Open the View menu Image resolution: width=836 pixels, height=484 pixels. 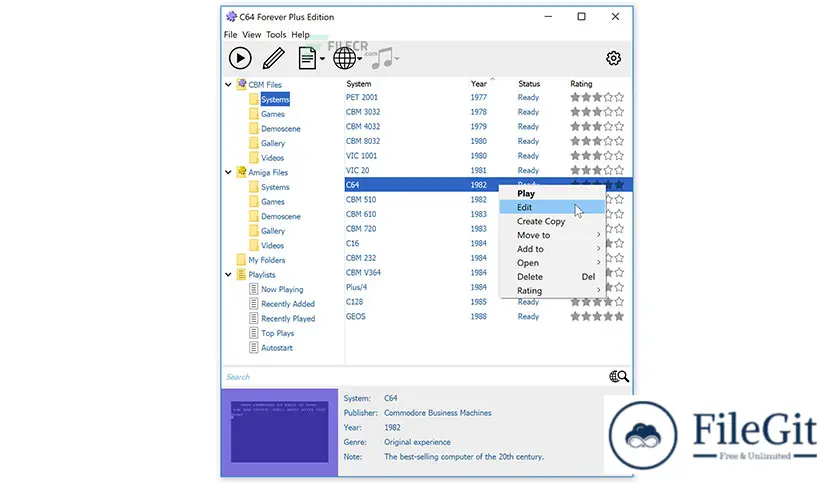[252, 35]
